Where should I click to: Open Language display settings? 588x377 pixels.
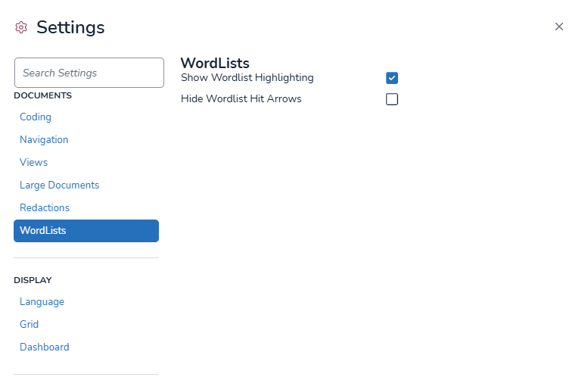[42, 302]
